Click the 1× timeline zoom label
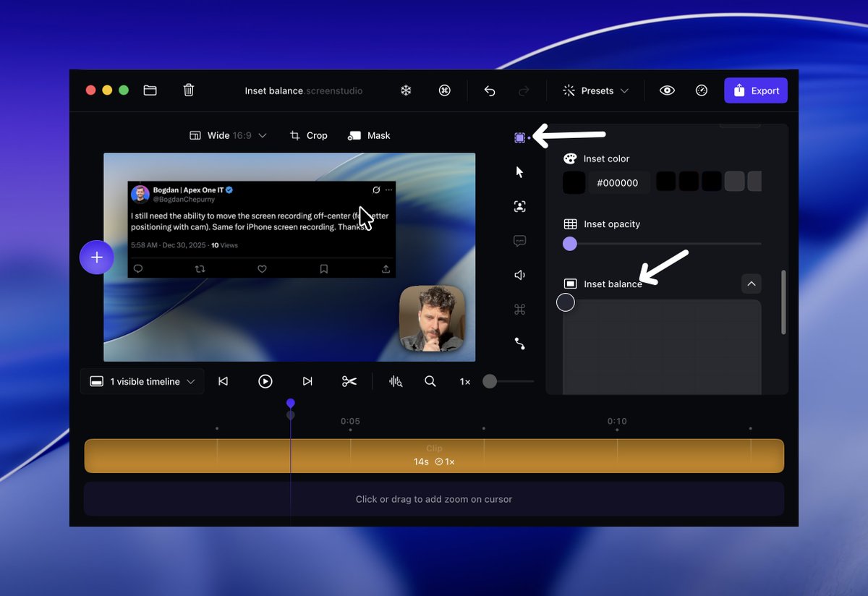Screen dimensions: 868x596 click(x=465, y=381)
